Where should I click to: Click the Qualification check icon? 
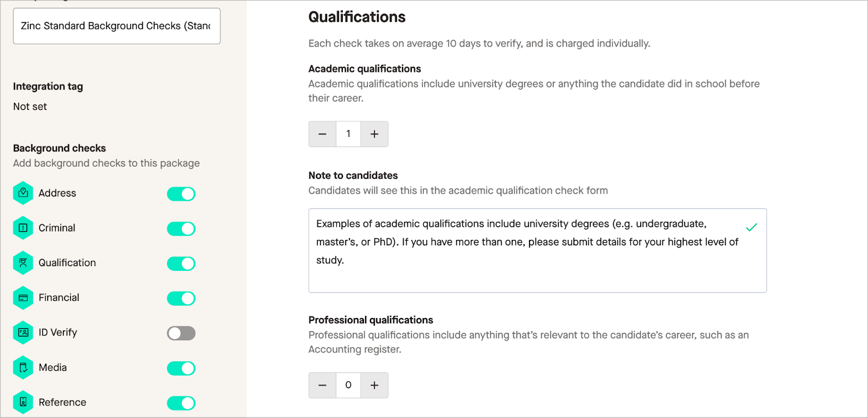click(23, 262)
